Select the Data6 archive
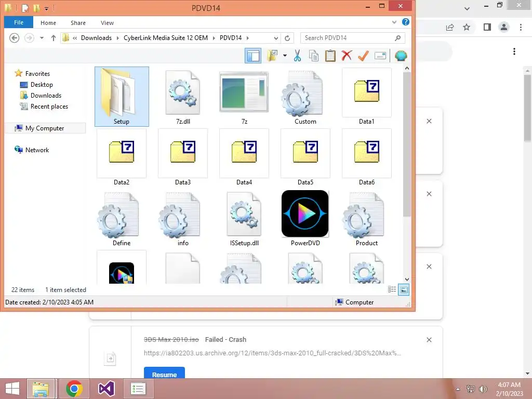Screen dimensions: 532x399 (x=366, y=157)
